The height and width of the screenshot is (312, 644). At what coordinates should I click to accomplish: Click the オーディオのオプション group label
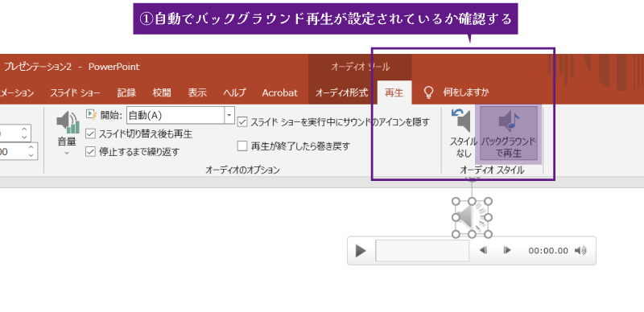[242, 170]
